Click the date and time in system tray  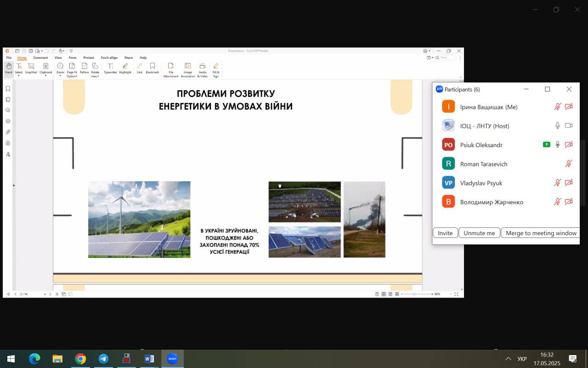pos(547,359)
